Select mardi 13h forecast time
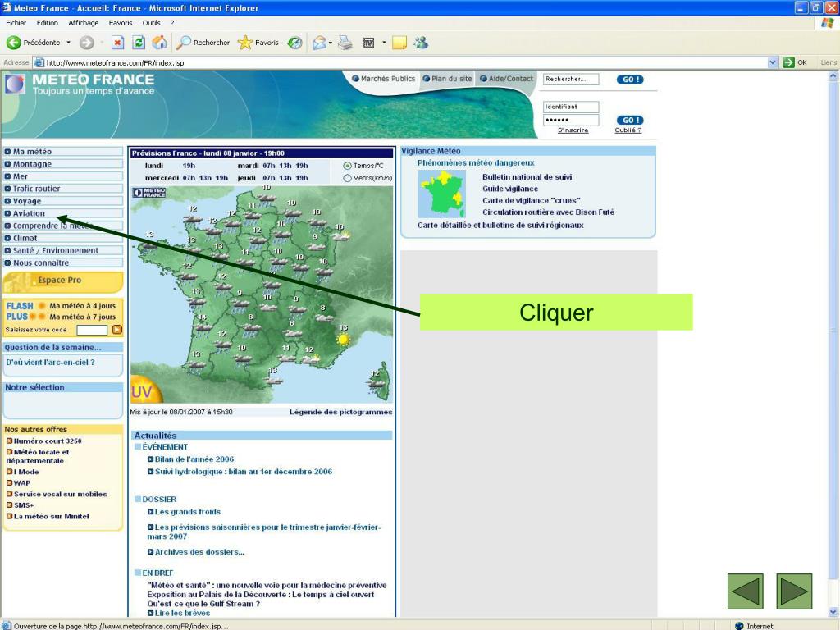The image size is (840, 630). click(x=285, y=166)
